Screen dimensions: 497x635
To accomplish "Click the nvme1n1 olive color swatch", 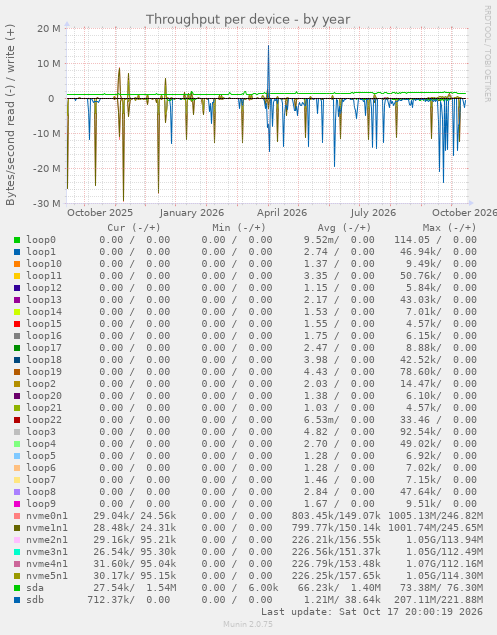I will coord(17,528).
